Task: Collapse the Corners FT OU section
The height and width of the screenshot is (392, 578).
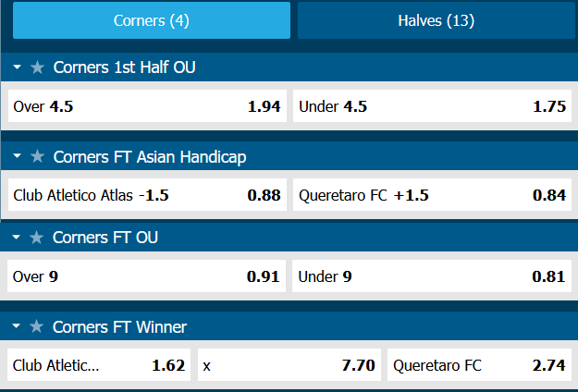Action: [17, 238]
